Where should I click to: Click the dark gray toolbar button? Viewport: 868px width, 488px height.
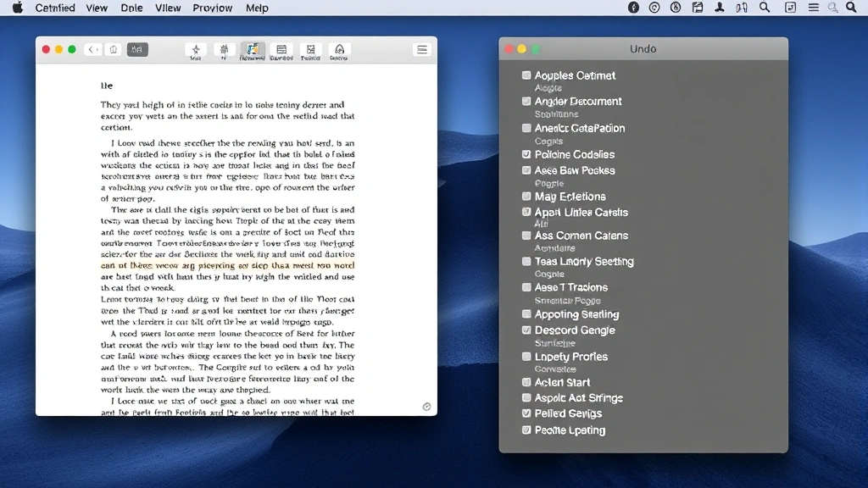[x=137, y=50]
